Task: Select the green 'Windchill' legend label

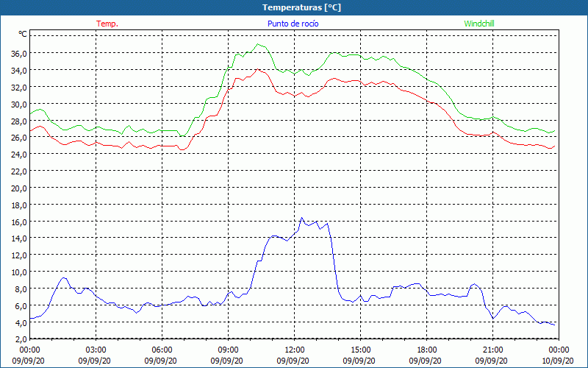Action: pos(479,24)
